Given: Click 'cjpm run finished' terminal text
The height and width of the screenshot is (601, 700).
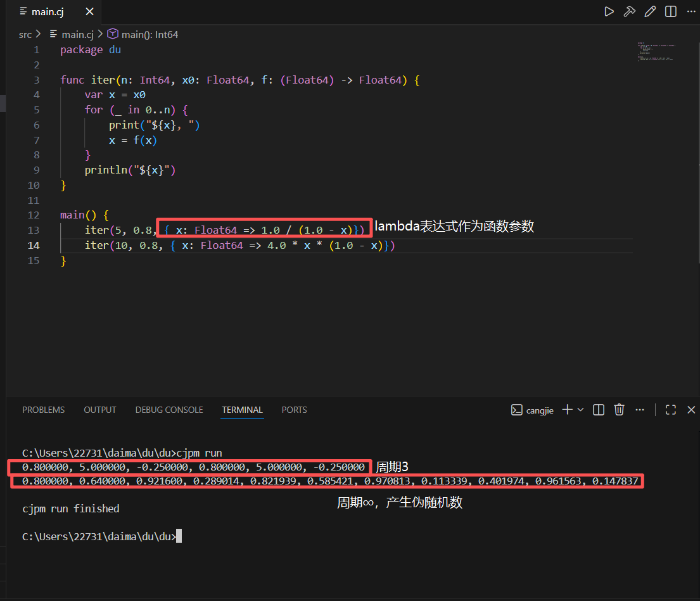Looking at the screenshot, I should (x=70, y=509).
